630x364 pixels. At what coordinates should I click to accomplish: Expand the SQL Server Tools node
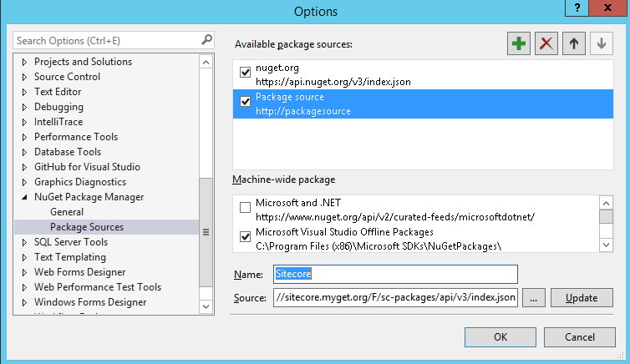point(24,242)
